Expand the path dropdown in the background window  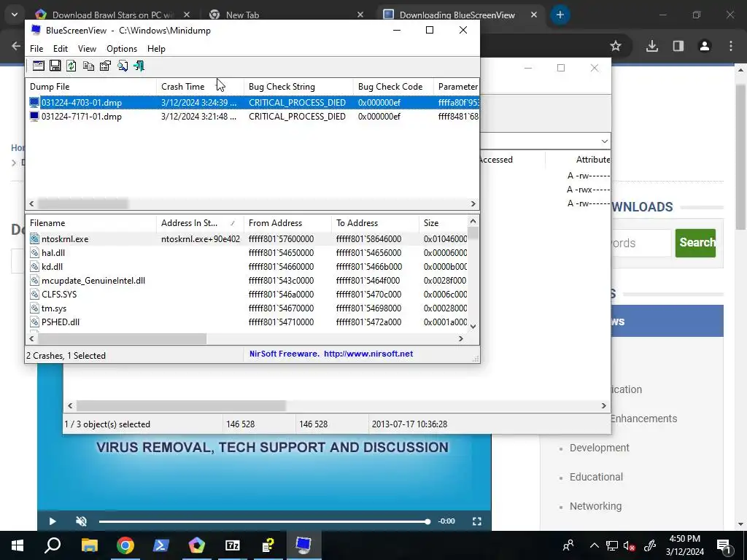tap(604, 141)
